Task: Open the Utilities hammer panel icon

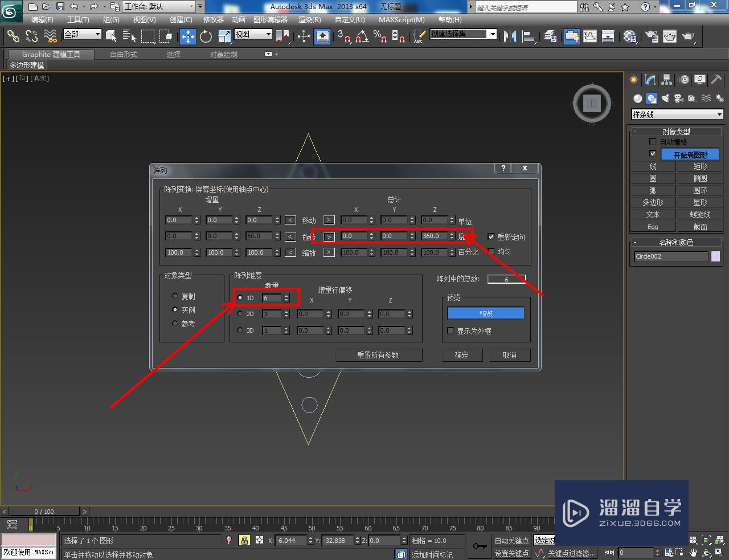Action: pos(716,80)
